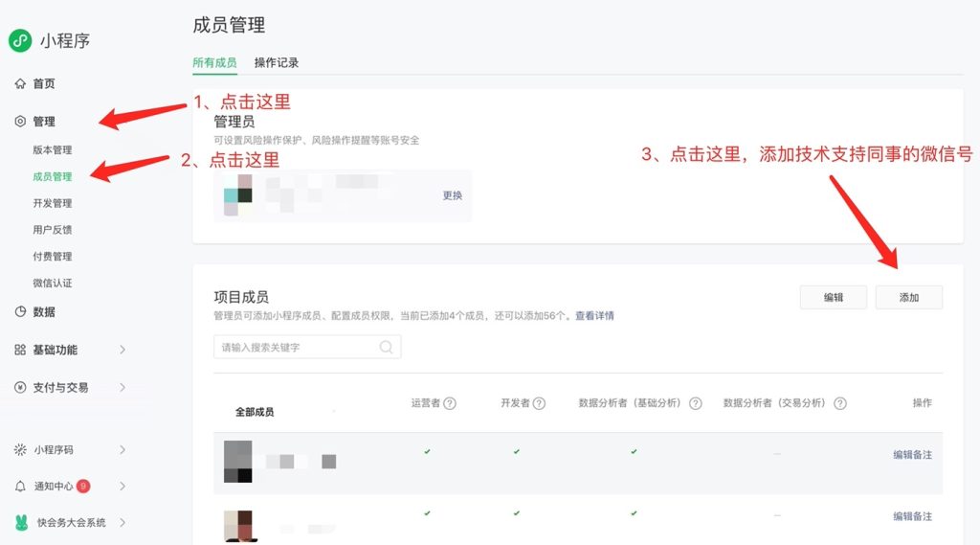Open 开发管理 in the sidebar

(x=53, y=203)
